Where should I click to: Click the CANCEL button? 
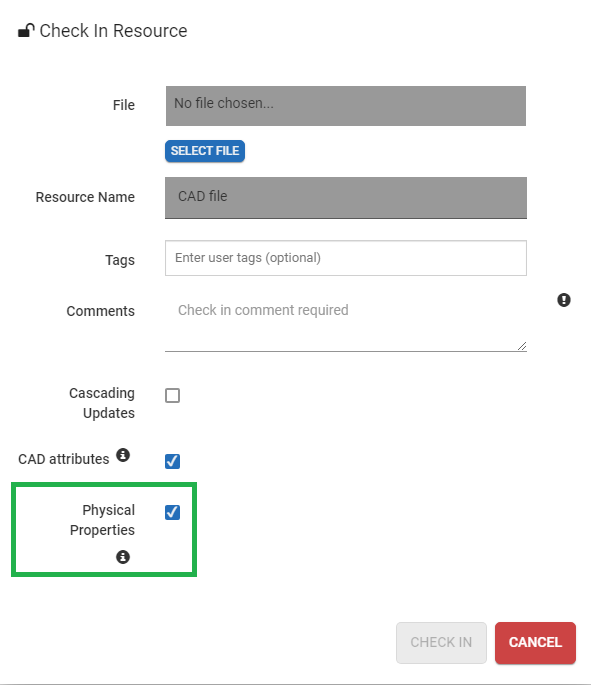[535, 643]
